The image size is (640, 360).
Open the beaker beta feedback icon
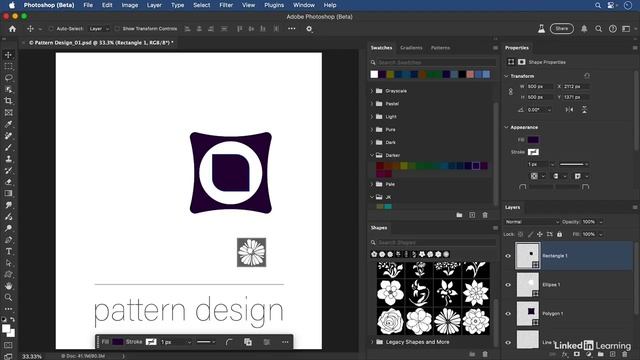pos(541,29)
